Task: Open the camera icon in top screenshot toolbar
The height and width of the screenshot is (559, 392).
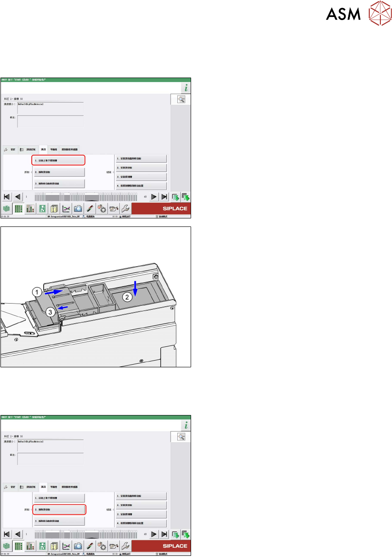Action: point(78,208)
